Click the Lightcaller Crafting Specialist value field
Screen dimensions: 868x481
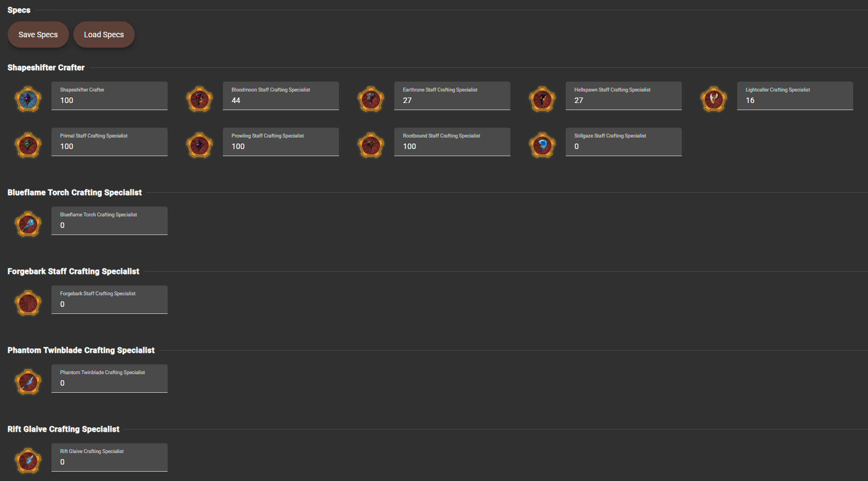coord(795,100)
